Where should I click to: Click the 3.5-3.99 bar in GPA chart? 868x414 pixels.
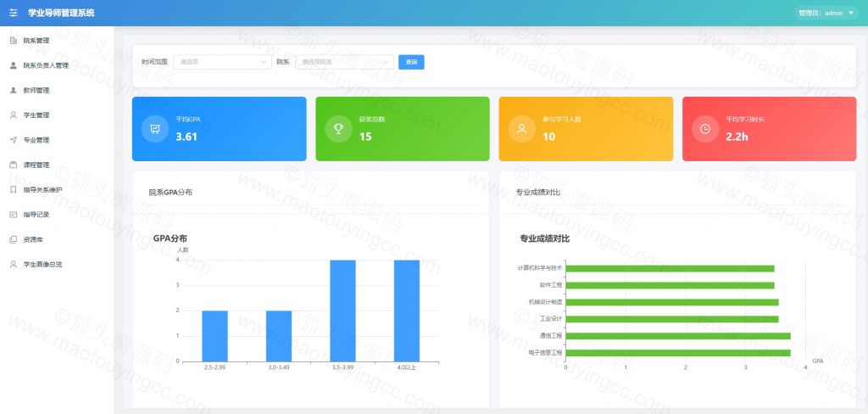[x=342, y=310]
